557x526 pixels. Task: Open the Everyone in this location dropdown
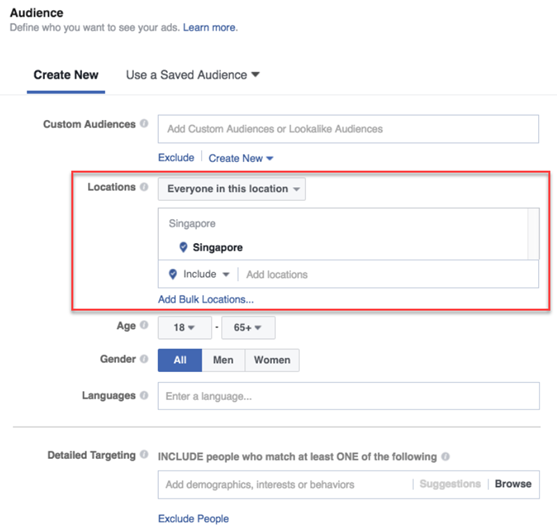(x=232, y=189)
